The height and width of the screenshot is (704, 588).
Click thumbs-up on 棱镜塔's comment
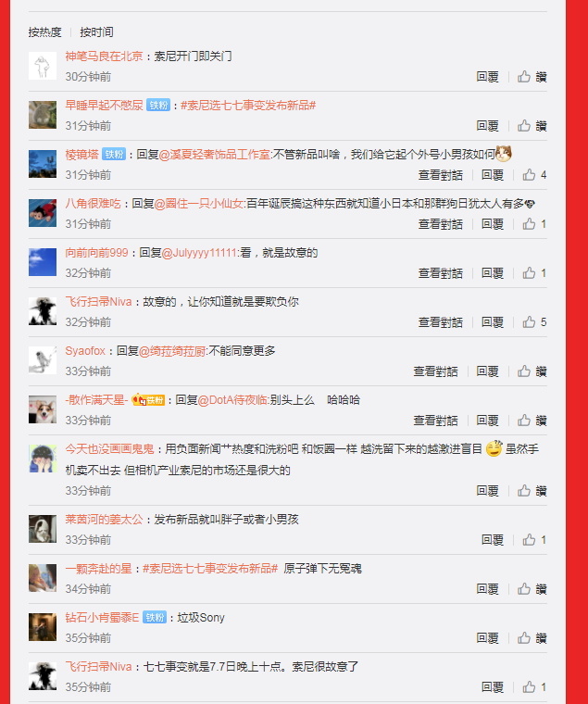click(534, 175)
